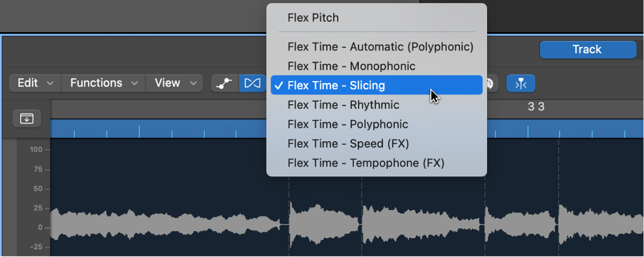Click the partially hidden palette icon
644x257 pixels.
pyautogui.click(x=490, y=84)
